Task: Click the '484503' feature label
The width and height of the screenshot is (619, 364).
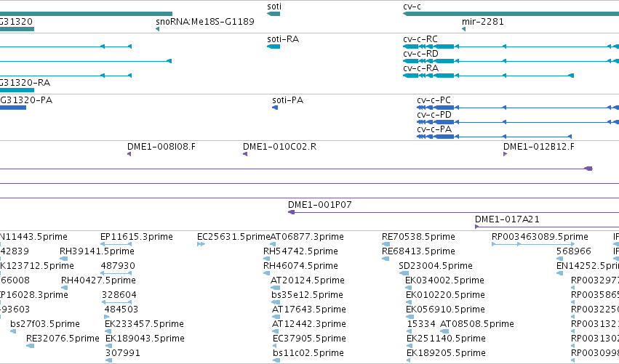Action: (121, 310)
